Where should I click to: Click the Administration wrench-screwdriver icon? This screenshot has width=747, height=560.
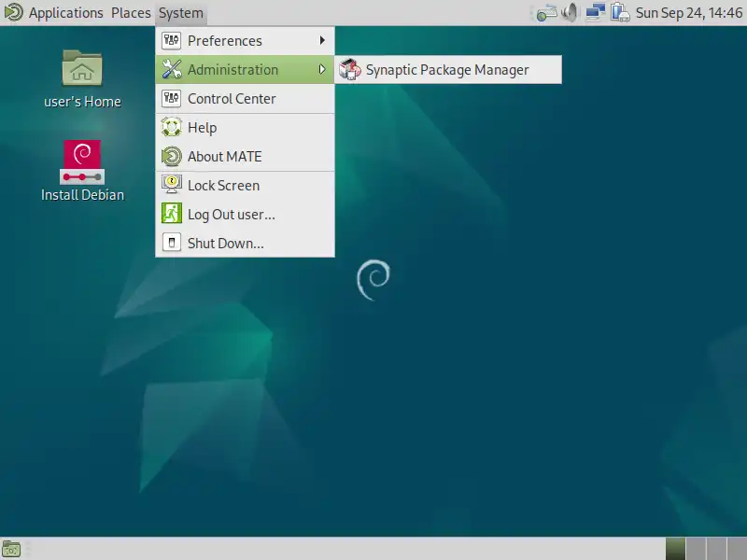(x=172, y=69)
